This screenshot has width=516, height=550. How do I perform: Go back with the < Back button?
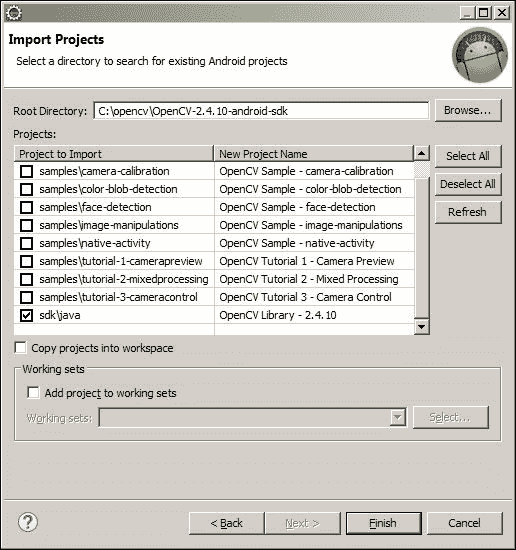click(226, 523)
